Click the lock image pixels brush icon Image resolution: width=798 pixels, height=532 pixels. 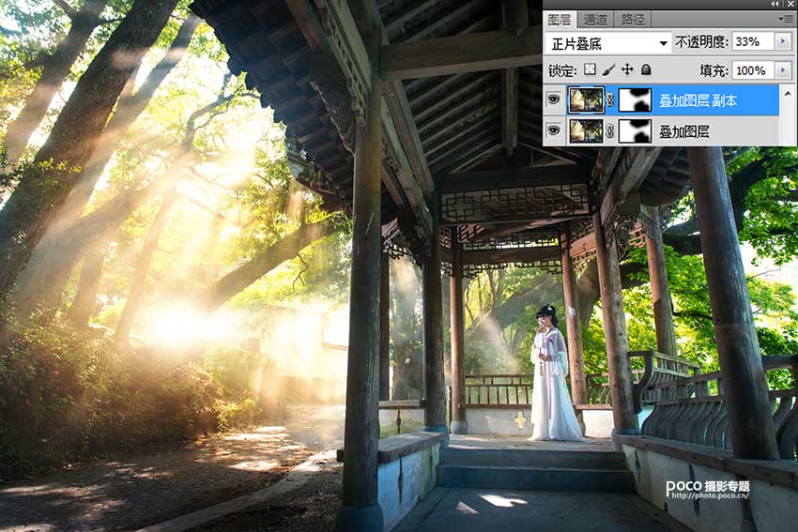608,70
